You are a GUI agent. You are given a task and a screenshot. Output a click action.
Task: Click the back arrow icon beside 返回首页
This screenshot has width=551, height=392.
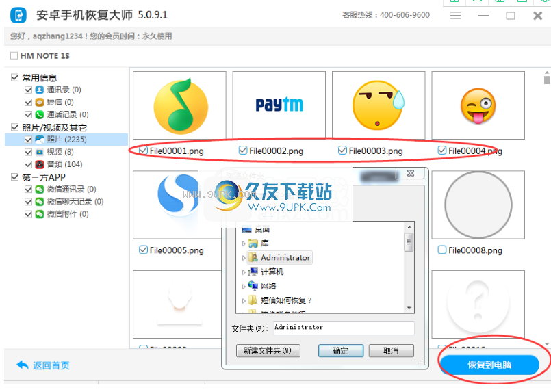point(23,365)
